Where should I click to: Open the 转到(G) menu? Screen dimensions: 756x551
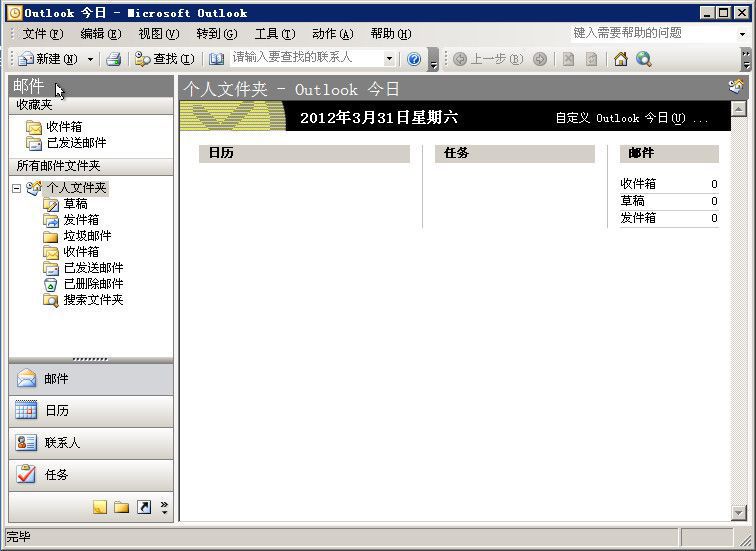pyautogui.click(x=216, y=34)
